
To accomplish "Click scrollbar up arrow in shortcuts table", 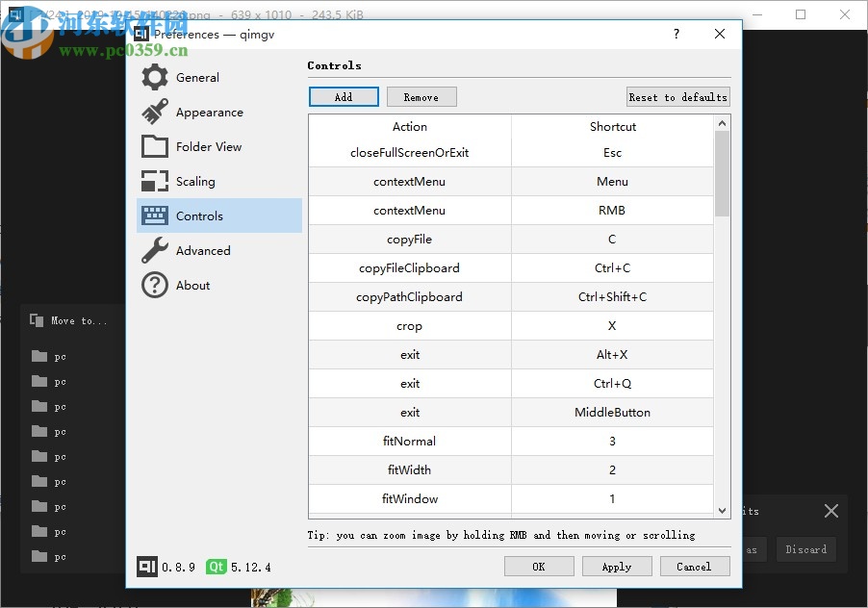I will 722,123.
